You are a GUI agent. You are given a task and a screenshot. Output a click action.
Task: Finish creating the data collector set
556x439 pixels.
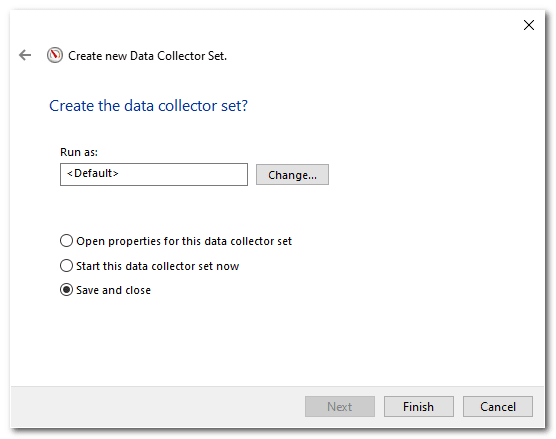point(418,406)
